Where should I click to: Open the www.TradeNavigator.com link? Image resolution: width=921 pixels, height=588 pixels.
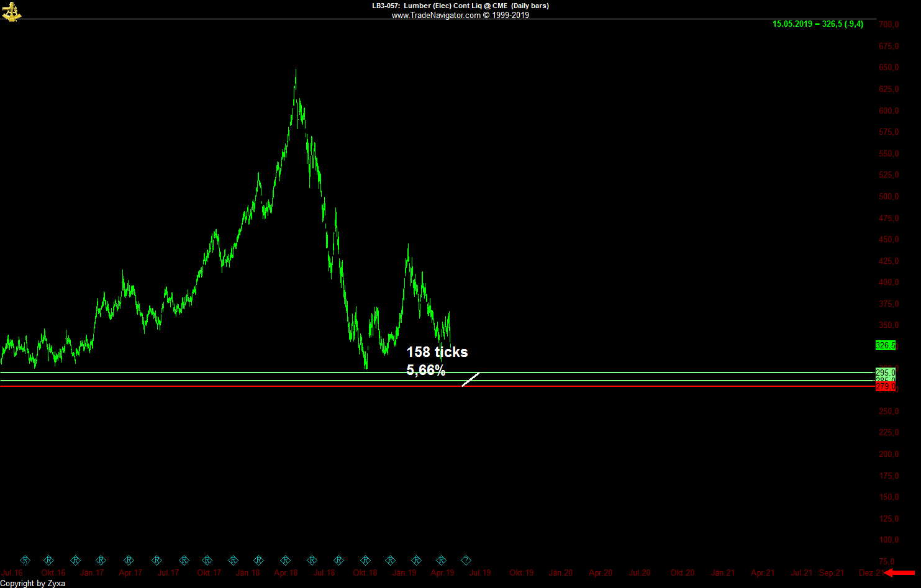point(436,15)
